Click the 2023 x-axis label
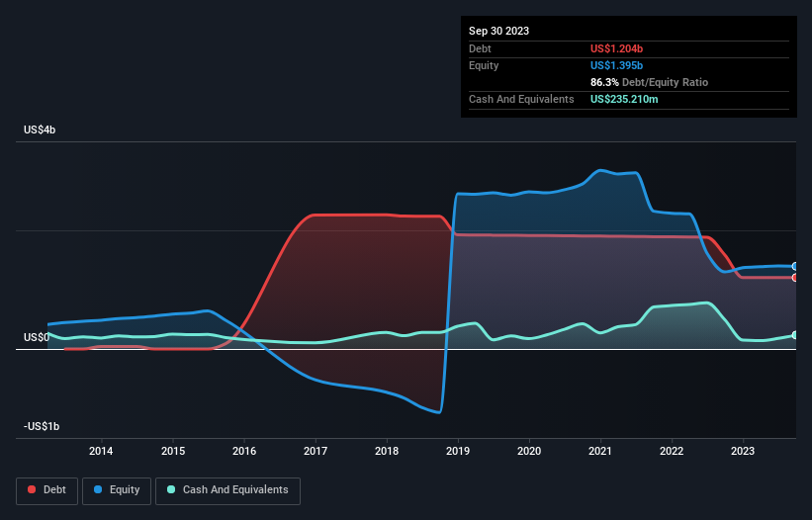 [x=743, y=451]
